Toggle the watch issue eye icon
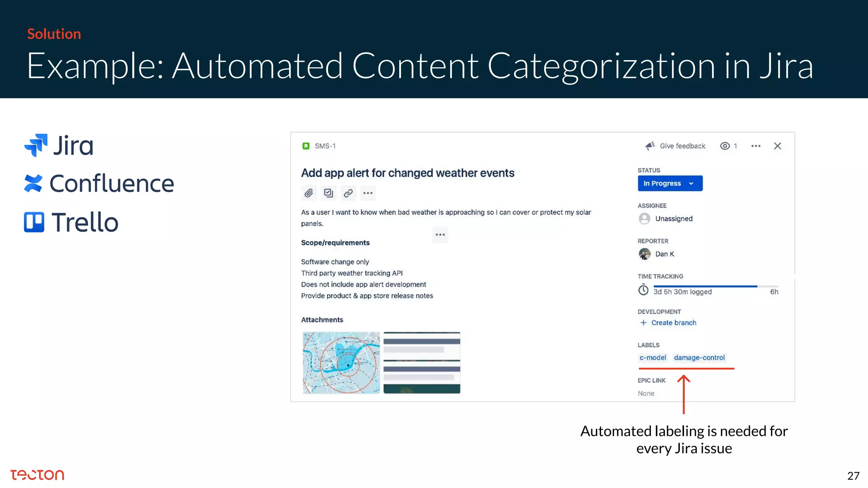Screen dimensions: 868x488 click(725, 146)
